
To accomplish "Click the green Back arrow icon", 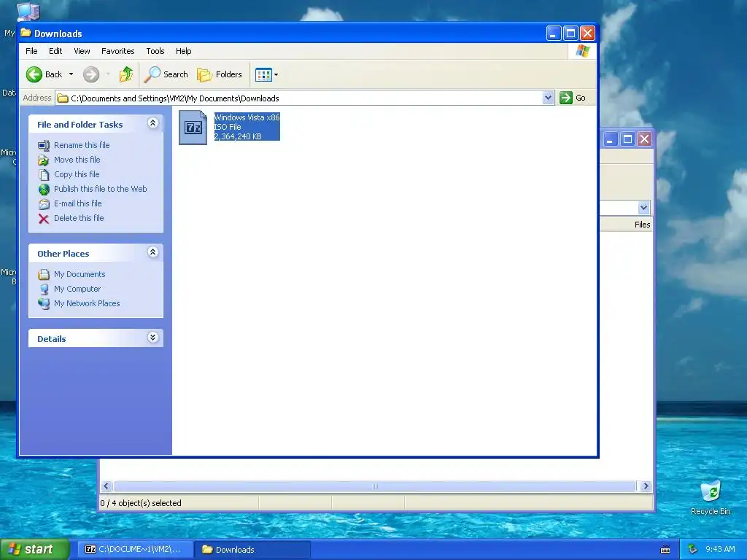I will pyautogui.click(x=34, y=74).
